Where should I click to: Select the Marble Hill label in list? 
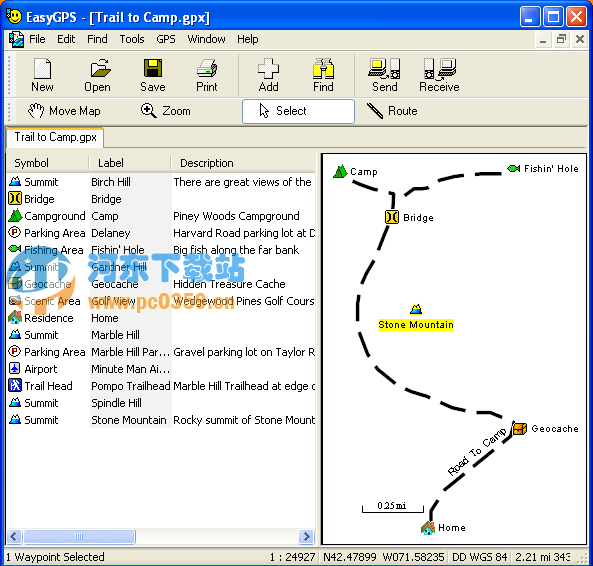(x=115, y=335)
